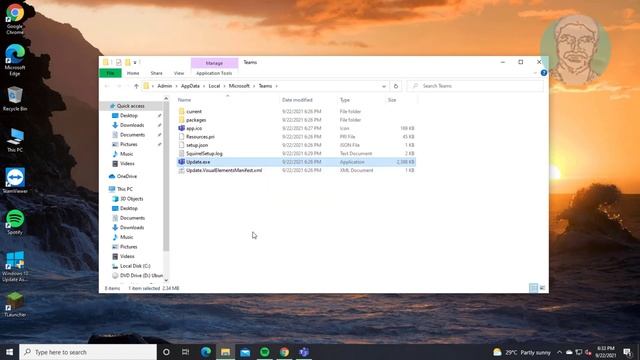The width and height of the screenshot is (640, 360).
Task: Switch to the Home ribbon tab
Action: click(x=133, y=73)
